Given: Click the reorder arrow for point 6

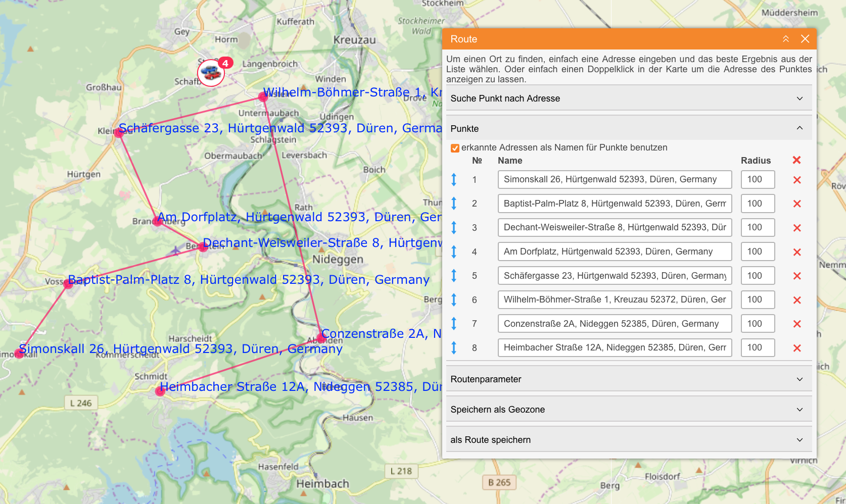Looking at the screenshot, I should pos(454,300).
